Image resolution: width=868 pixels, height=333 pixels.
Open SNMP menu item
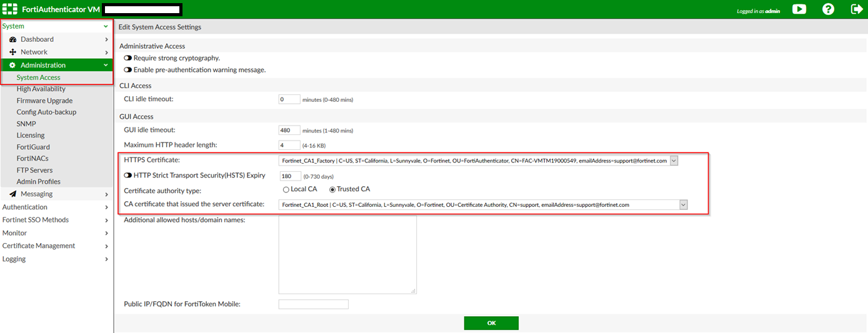coord(26,124)
